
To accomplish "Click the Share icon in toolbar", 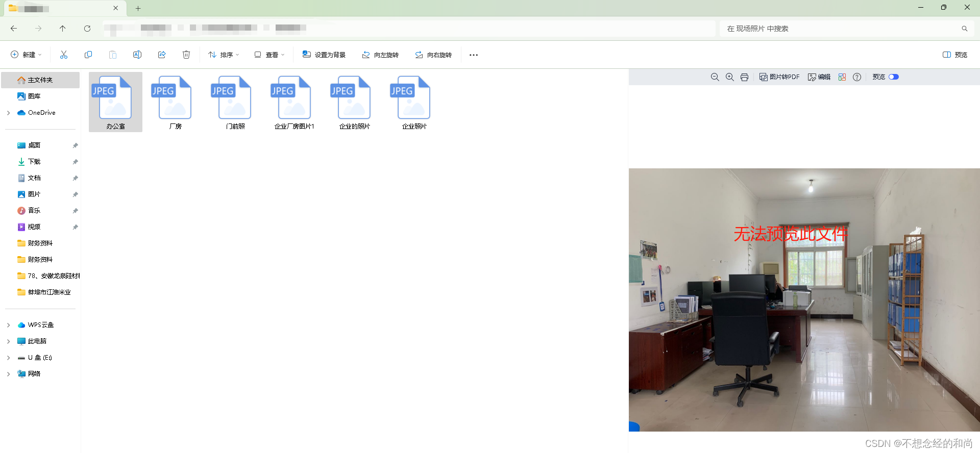I will coord(162,55).
